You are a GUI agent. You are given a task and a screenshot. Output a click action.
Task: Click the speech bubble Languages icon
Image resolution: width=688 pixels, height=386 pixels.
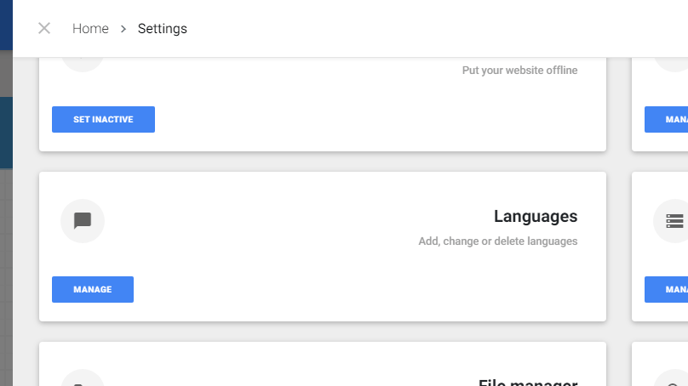point(82,221)
